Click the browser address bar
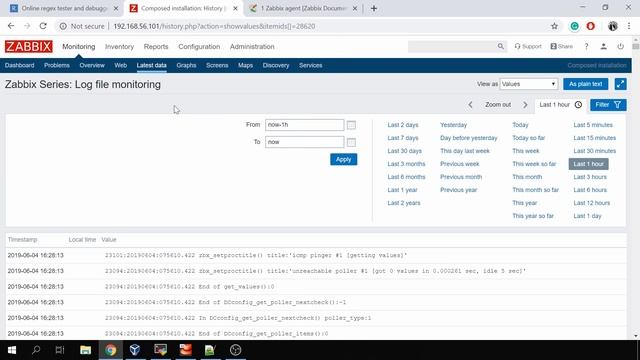Image resolution: width=640 pixels, height=360 pixels. coord(302,26)
